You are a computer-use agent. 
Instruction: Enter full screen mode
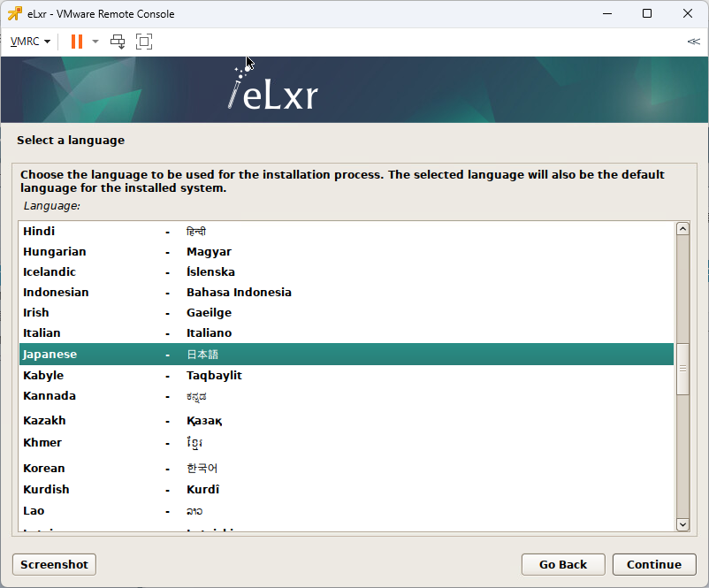(x=144, y=42)
